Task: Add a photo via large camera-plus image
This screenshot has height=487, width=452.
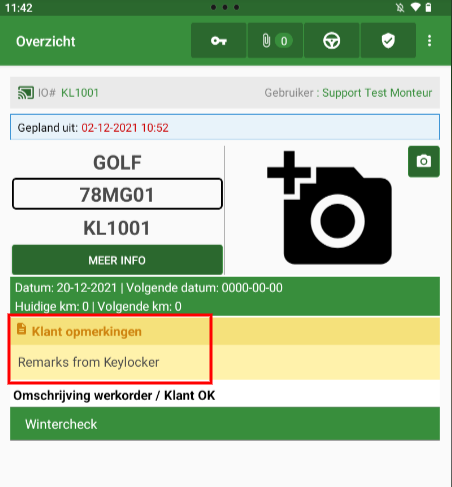Action: pyautogui.click(x=329, y=208)
